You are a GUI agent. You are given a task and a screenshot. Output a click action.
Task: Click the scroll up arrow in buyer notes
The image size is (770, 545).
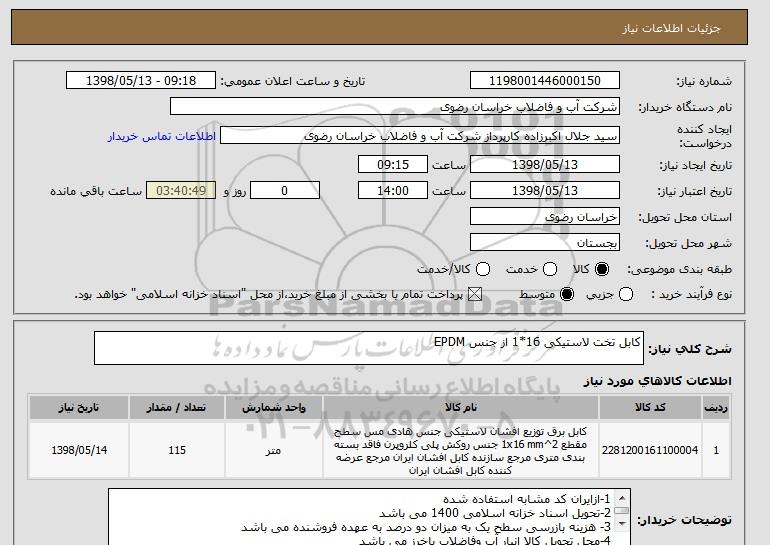622,497
